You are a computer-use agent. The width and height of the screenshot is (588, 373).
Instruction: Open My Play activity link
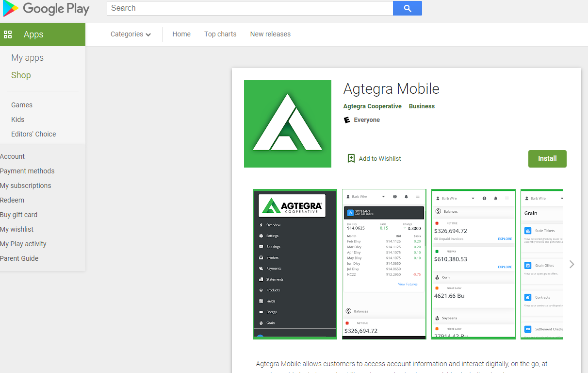coord(23,244)
